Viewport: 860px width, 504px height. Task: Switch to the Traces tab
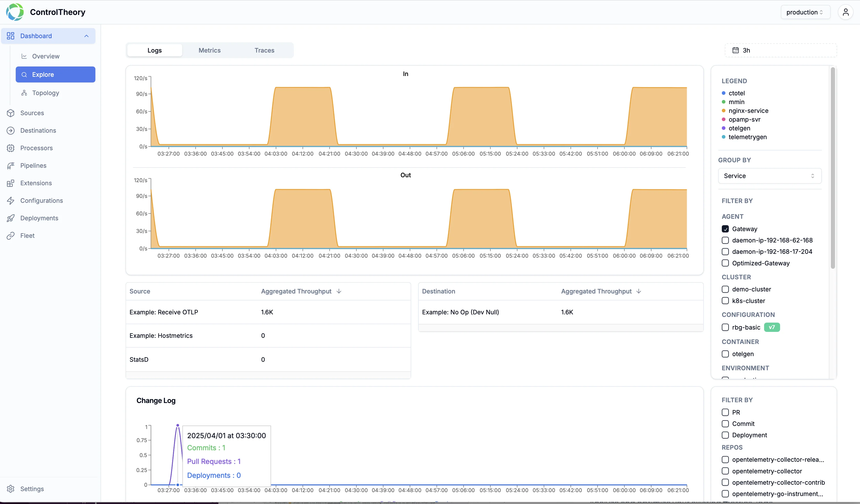coord(264,50)
